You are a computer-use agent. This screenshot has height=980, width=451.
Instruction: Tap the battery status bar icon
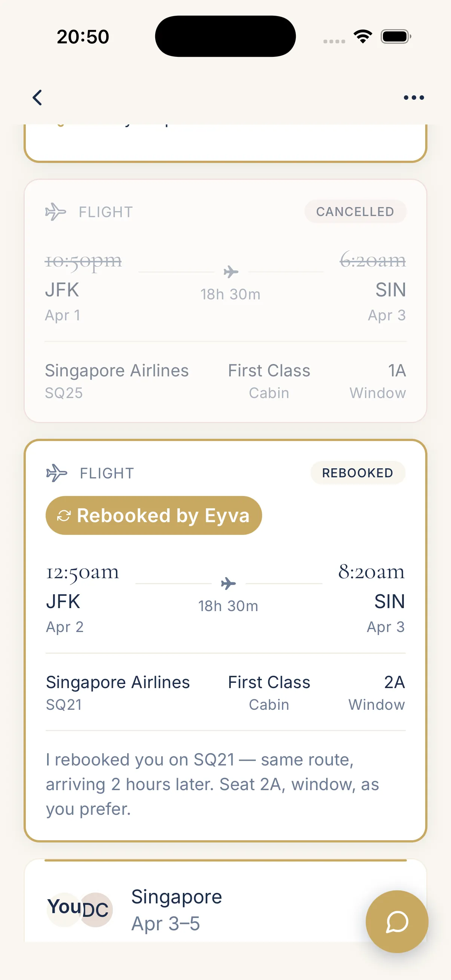[x=395, y=37]
